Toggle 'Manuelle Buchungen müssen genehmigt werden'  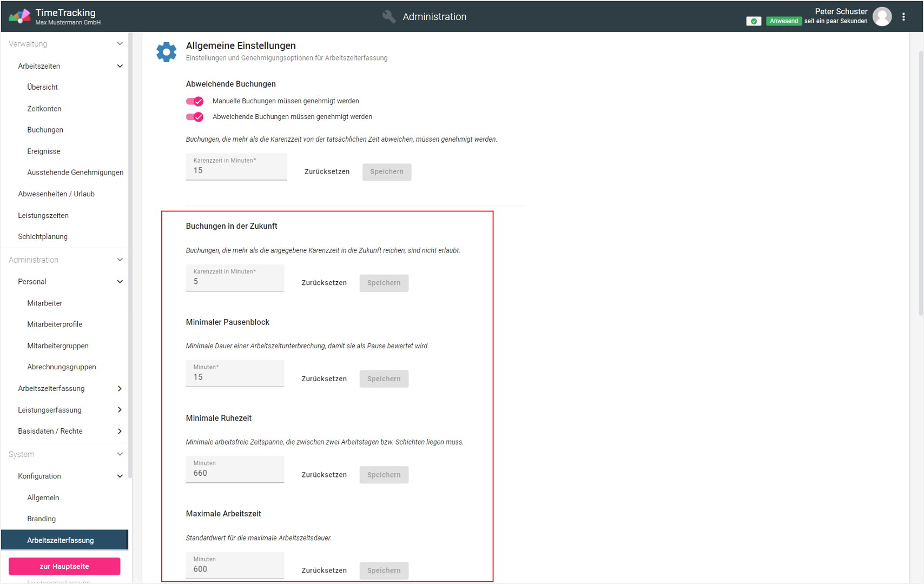pyautogui.click(x=195, y=101)
